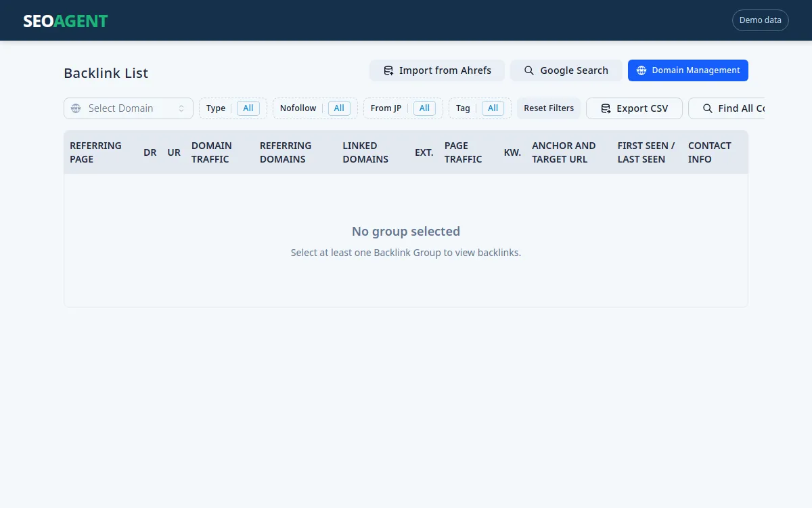Click the Tag filter label

[463, 108]
